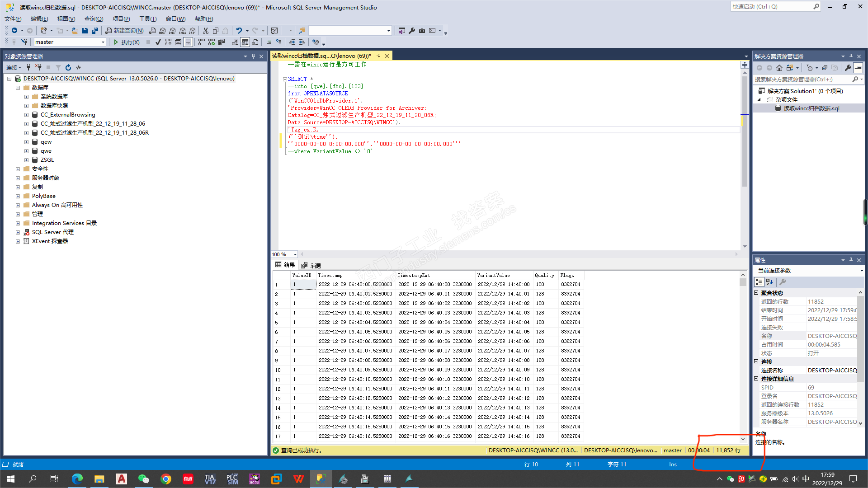Toggle categorized view in Properties panel
This screenshot has width=868, height=488.
[x=759, y=282]
